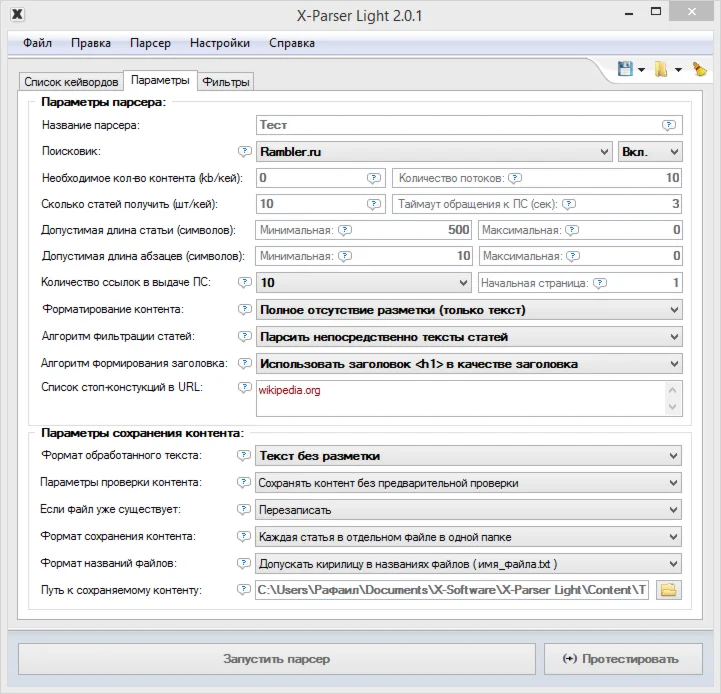721x694 pixels.
Task: Open the Rambler.ru search engine dropdown
Action: coord(434,152)
